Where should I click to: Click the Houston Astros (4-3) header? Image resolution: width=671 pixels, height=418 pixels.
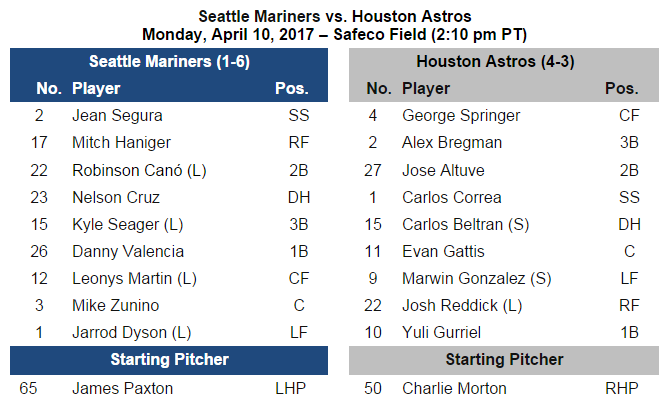click(495, 62)
